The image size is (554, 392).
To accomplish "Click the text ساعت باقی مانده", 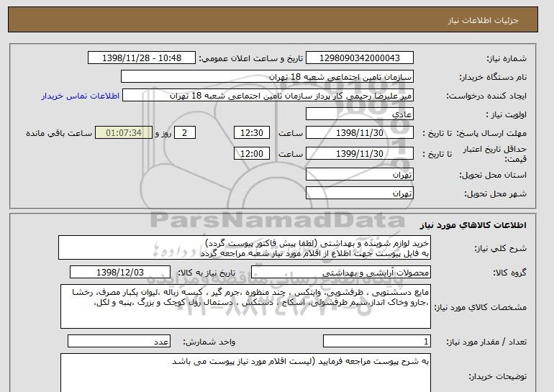I will click(x=59, y=133).
